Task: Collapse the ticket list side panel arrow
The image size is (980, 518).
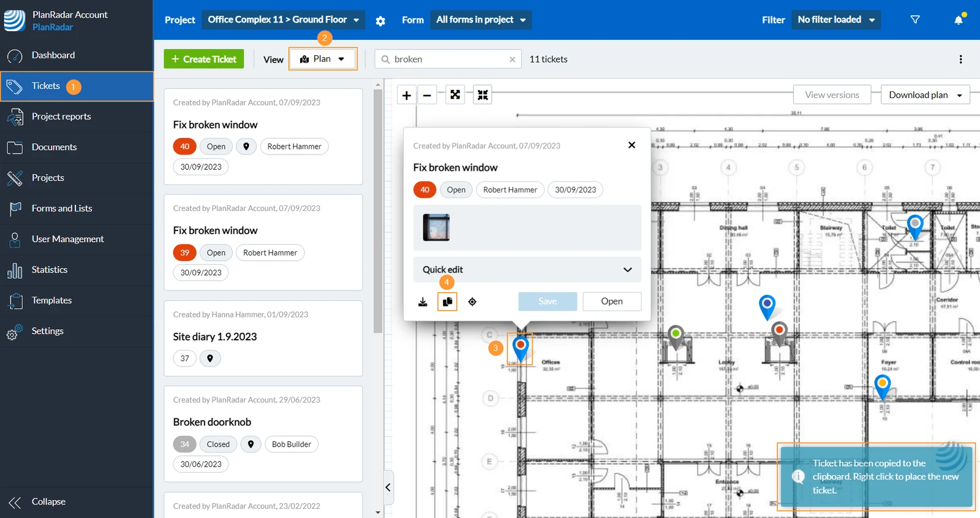Action: click(x=388, y=487)
